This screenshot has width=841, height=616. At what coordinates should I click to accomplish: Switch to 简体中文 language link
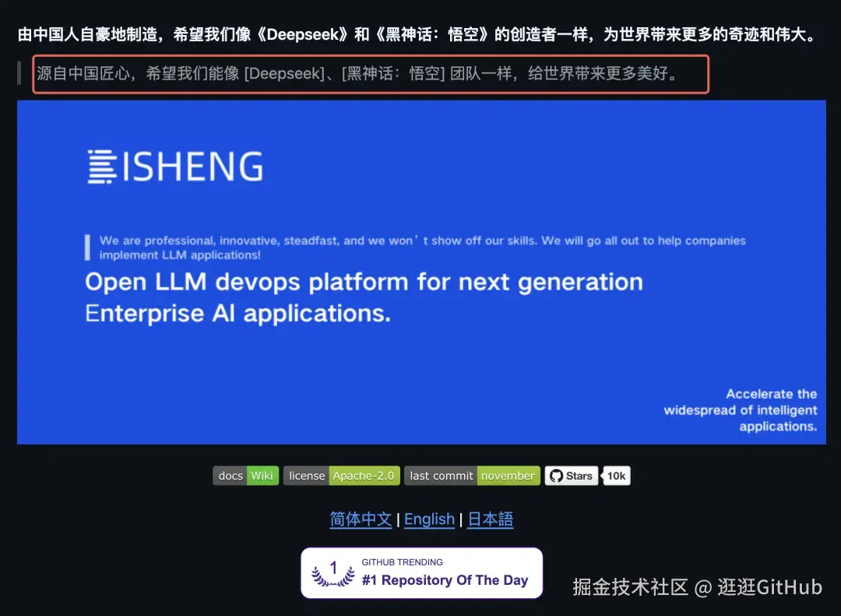tap(361, 519)
